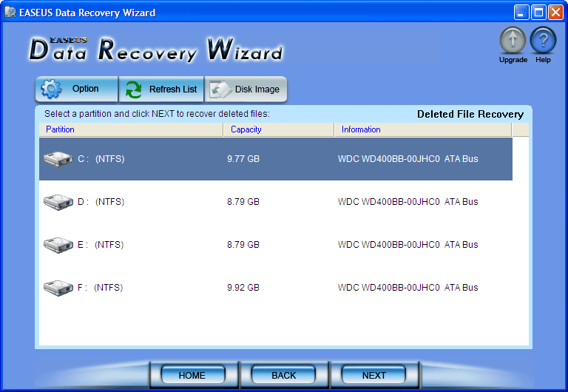
Task: Click WDC WD400BB info for C: drive
Action: [x=408, y=159]
